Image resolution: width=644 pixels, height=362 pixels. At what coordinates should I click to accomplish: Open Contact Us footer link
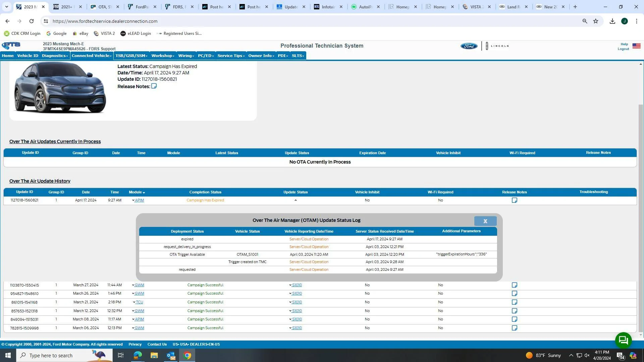[157, 345]
